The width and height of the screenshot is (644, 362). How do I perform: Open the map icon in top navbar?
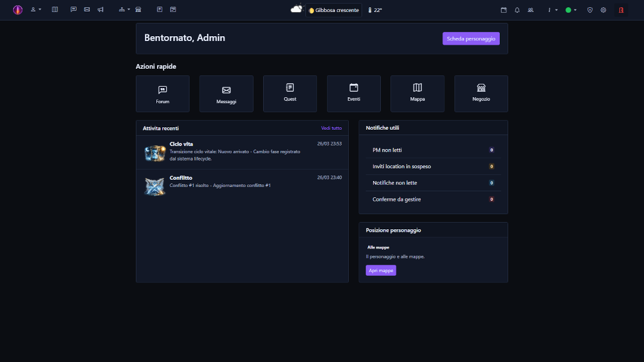pyautogui.click(x=55, y=10)
